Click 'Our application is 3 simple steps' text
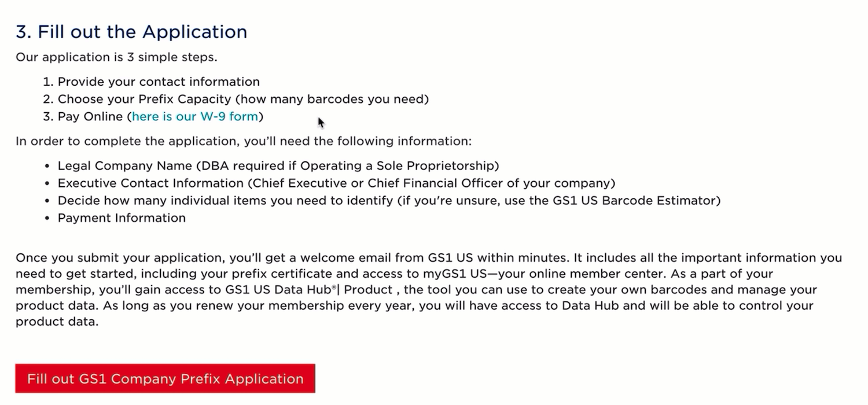Screen dimensions: 868x405 pyautogui.click(x=116, y=57)
